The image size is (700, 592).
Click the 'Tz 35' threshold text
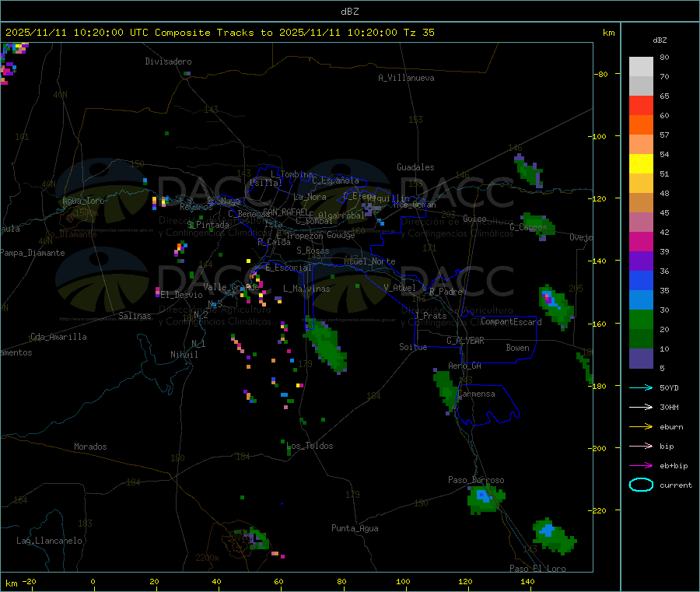coord(418,33)
